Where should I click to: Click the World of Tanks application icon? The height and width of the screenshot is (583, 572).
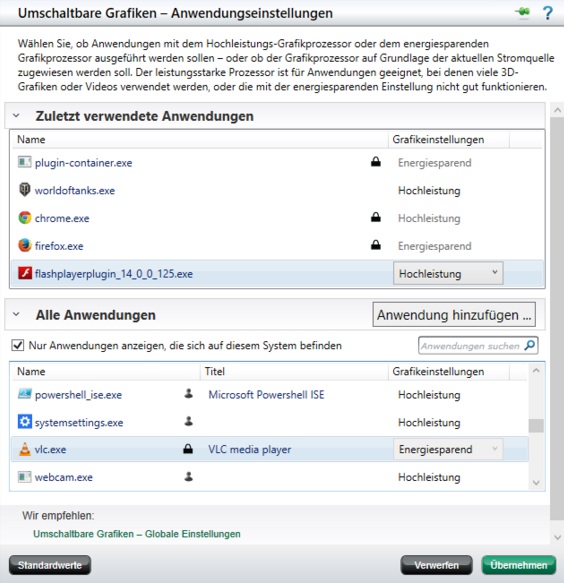[x=25, y=190]
